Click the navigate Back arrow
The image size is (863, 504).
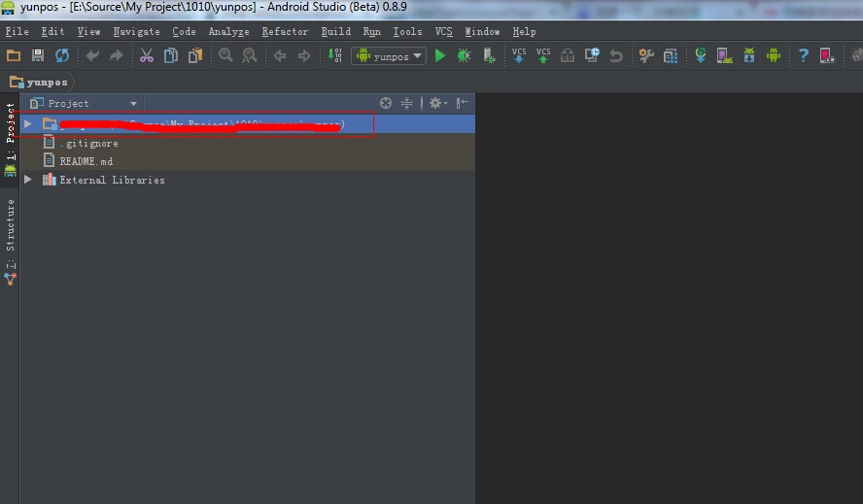(280, 55)
